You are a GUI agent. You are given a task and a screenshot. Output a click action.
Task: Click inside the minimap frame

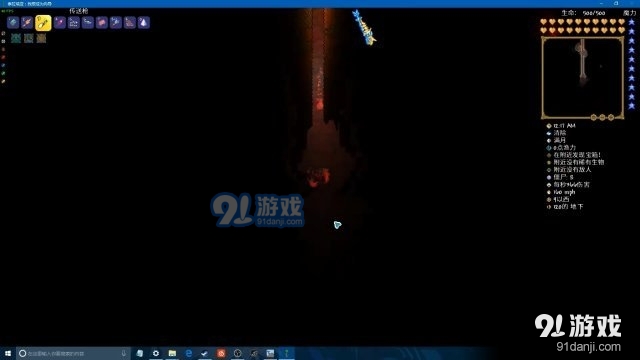[582, 77]
